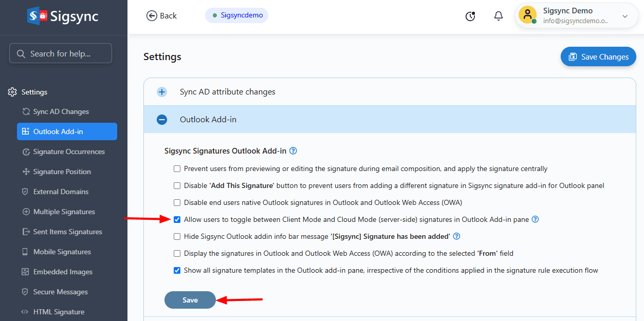Screen dimensions: 644x321
Task: Uncheck 'Allow users to toggle between Client Mode' option
Action: (x=177, y=219)
